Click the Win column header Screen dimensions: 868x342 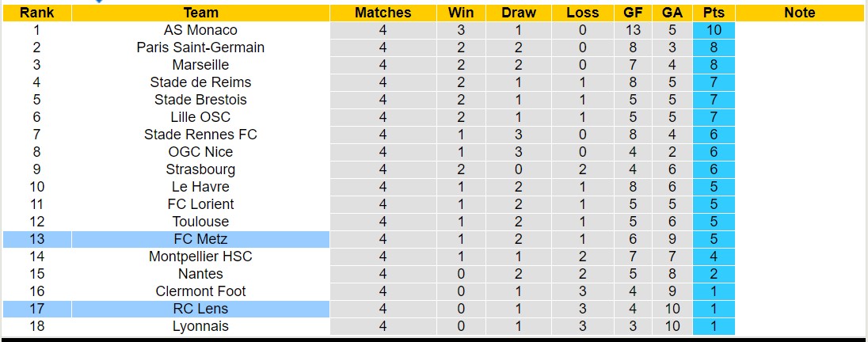tap(461, 13)
